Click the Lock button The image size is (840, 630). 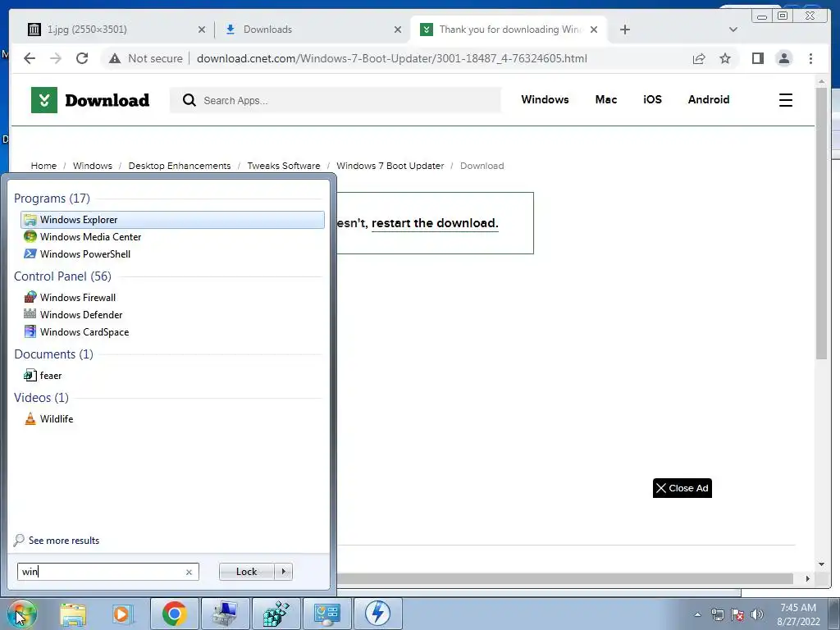coord(246,572)
